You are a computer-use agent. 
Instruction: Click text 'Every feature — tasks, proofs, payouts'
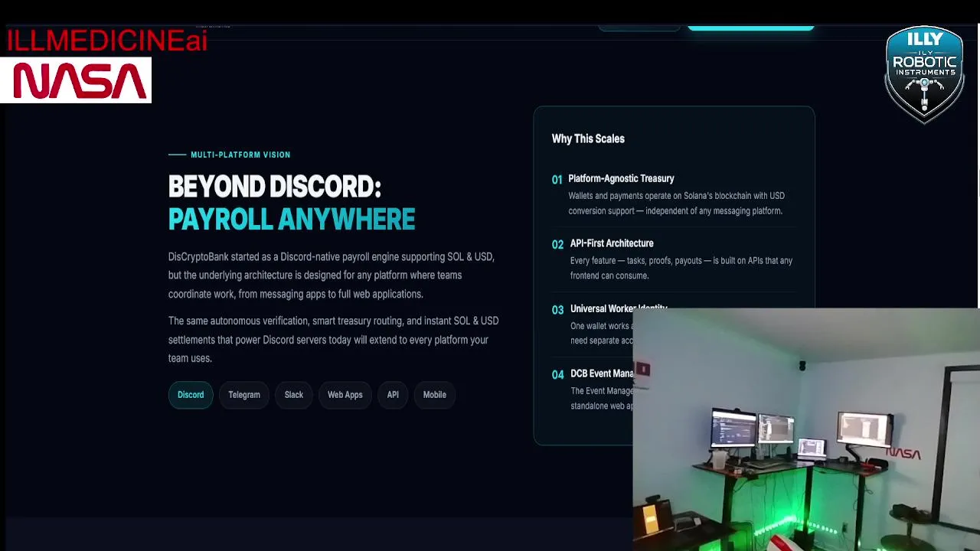coord(681,268)
